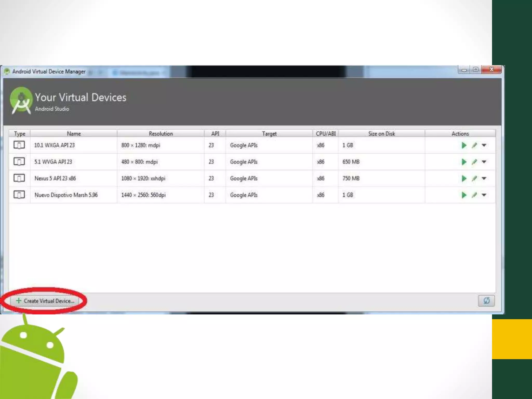Sort devices by the Name column header
Image resolution: width=532 pixels, height=399 pixels.
[74, 134]
